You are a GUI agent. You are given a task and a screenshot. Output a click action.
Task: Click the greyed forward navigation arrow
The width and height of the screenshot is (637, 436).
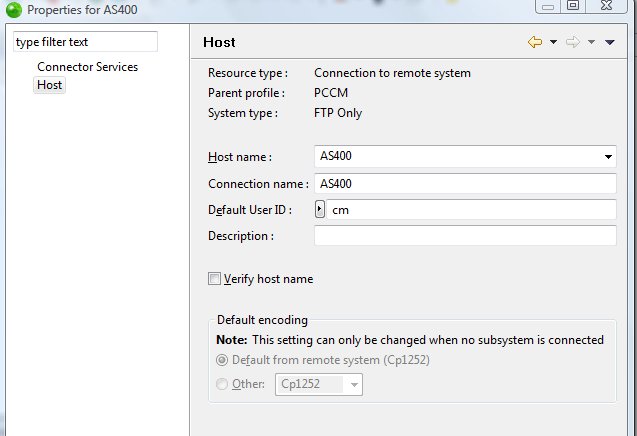pos(572,42)
